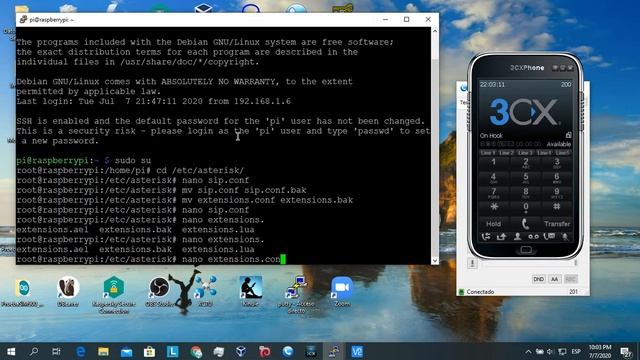640x360 pixels.
Task: Click the call forward arrow icon on 3CXPhone
Action: coord(501,236)
